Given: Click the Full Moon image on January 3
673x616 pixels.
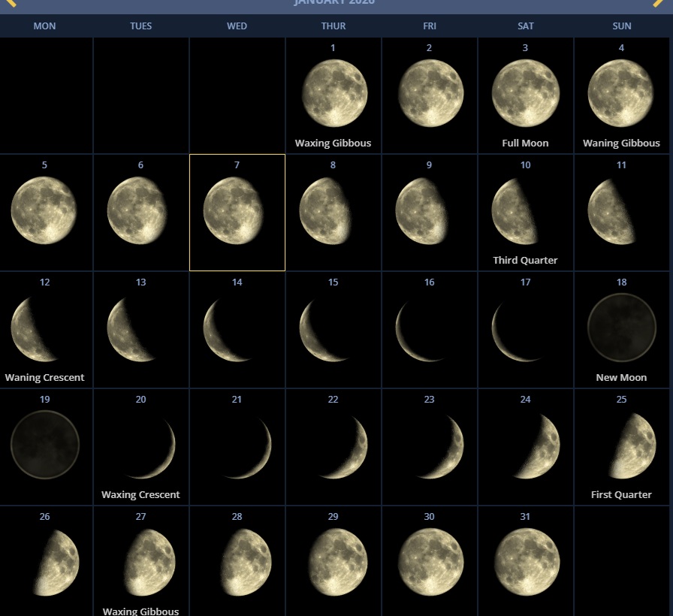Looking at the screenshot, I should click(x=525, y=93).
